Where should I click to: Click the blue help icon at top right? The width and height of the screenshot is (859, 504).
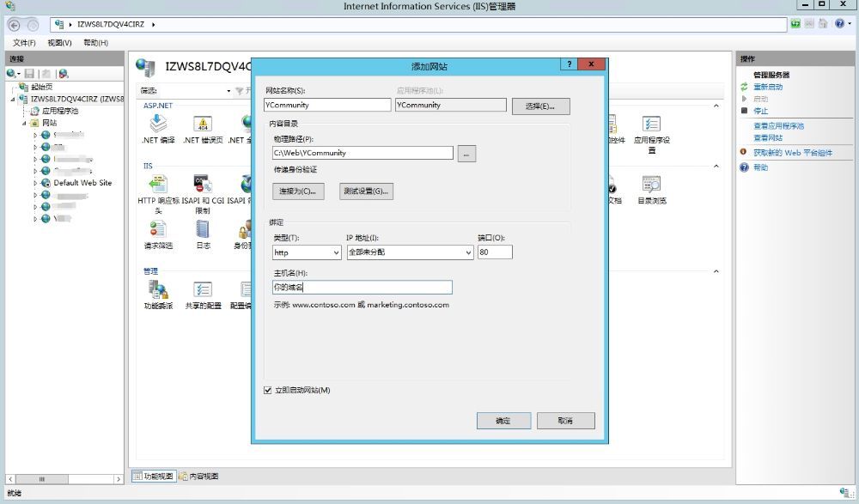point(839,23)
